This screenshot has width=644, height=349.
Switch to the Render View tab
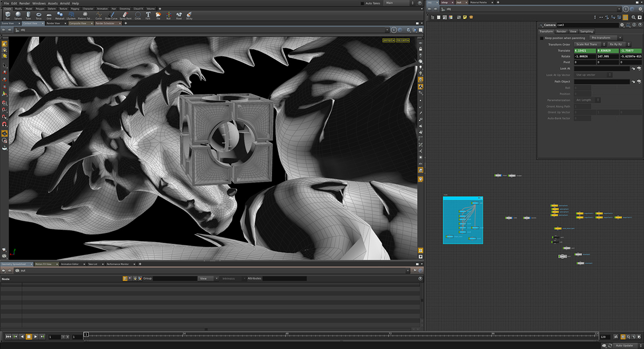tap(54, 23)
